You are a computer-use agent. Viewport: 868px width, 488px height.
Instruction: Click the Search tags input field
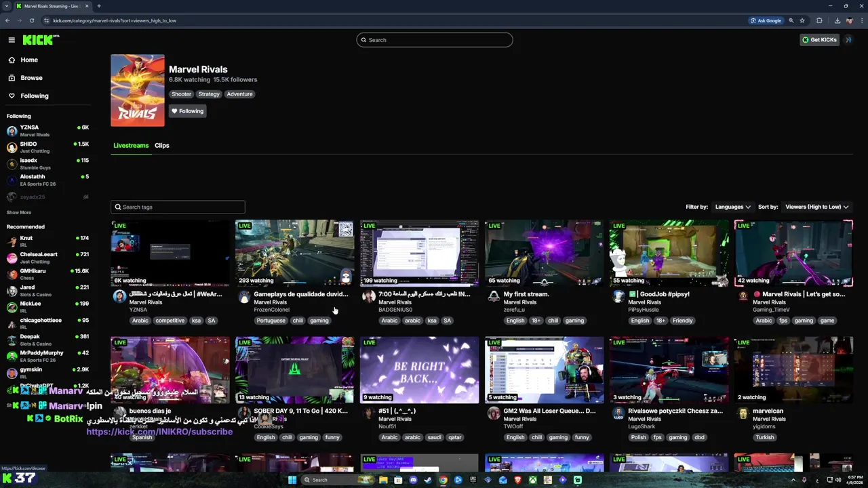(x=178, y=207)
